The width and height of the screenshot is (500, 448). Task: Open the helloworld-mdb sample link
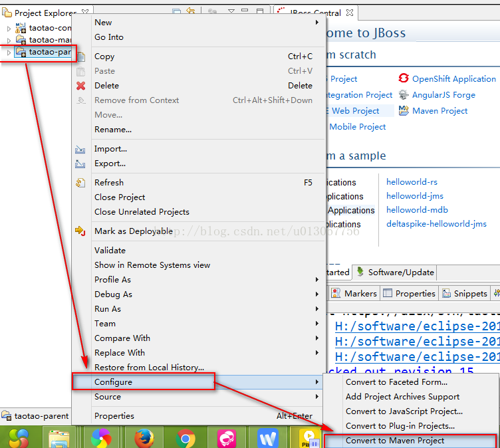point(417,210)
